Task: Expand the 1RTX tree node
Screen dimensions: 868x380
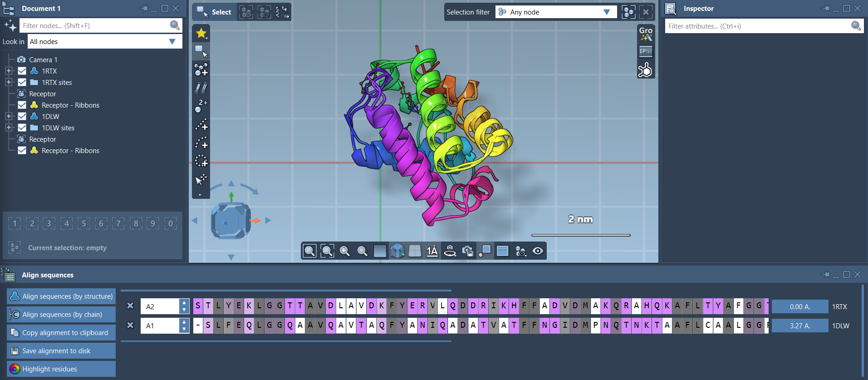Action: tap(9, 71)
